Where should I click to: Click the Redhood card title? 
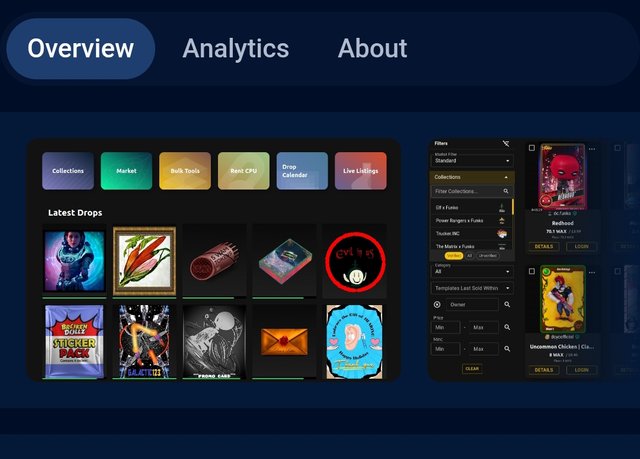click(x=562, y=223)
